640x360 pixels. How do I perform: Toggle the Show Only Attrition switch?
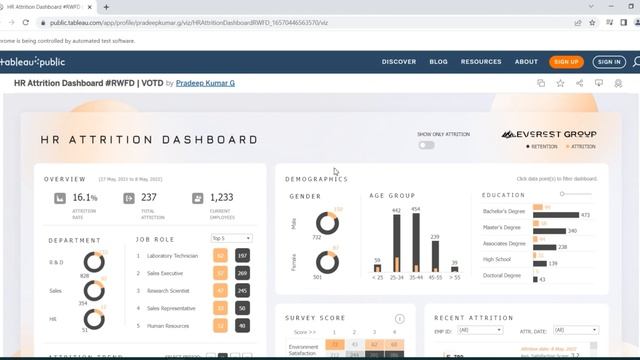pyautogui.click(x=426, y=145)
